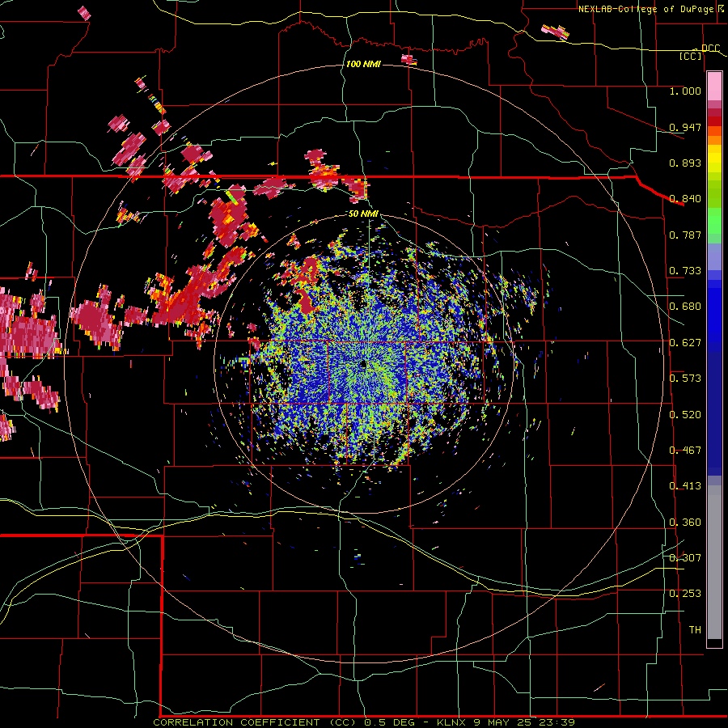
Task: Click the 0.307 scale value
Action: click(685, 558)
